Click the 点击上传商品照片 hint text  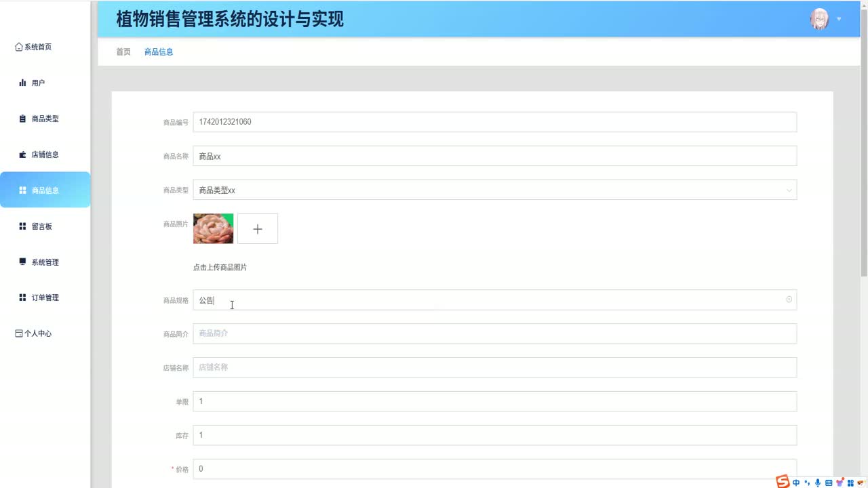click(x=220, y=268)
